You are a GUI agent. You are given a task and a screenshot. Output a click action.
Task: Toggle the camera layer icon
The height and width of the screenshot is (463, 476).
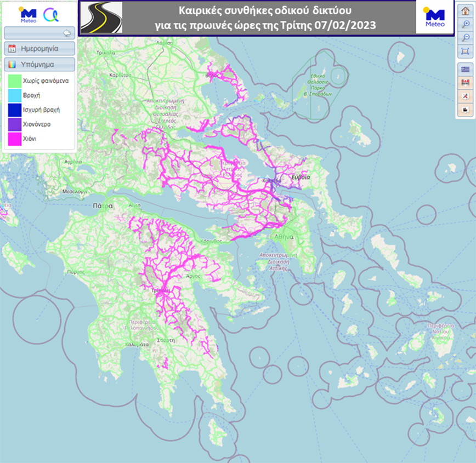pos(465,110)
